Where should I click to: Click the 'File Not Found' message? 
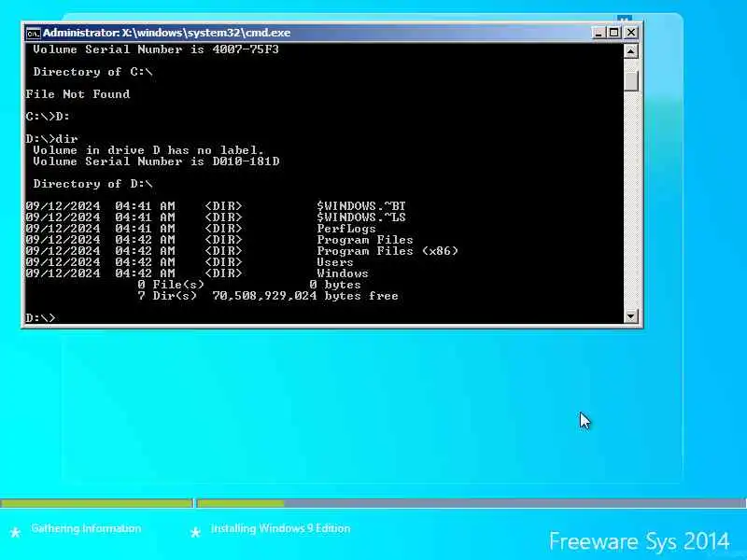[x=78, y=94]
